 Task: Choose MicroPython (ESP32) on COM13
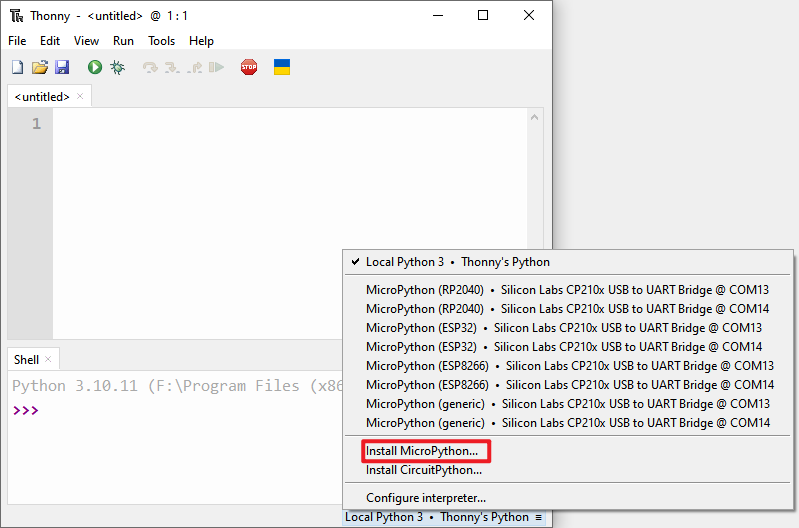click(x=568, y=328)
